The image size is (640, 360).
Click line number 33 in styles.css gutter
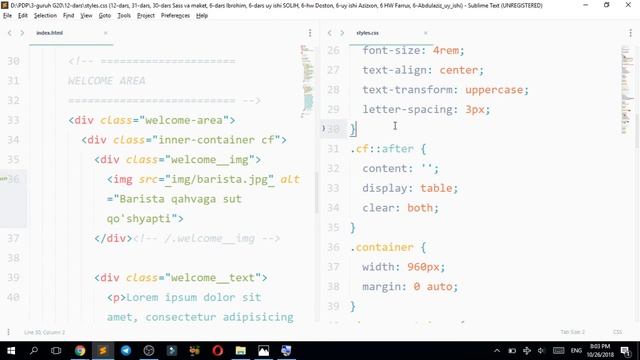[x=333, y=188]
